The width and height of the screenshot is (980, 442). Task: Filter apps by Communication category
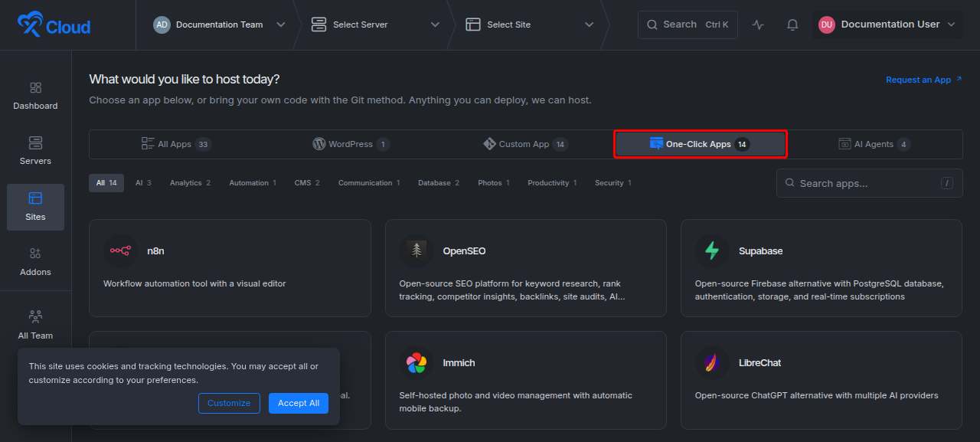[x=369, y=183]
